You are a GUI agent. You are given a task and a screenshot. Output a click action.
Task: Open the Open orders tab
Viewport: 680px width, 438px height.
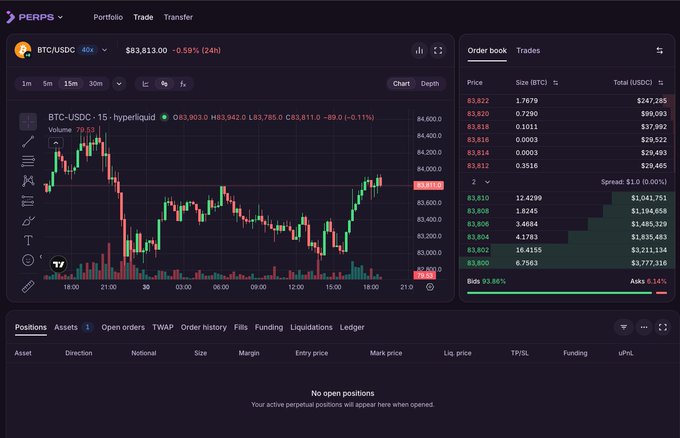pos(123,327)
